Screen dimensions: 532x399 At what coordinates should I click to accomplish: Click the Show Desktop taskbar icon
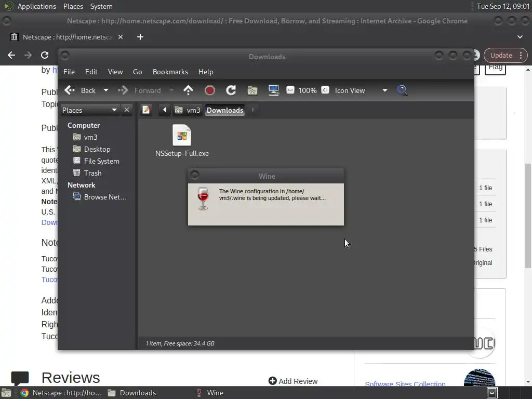pos(6,393)
